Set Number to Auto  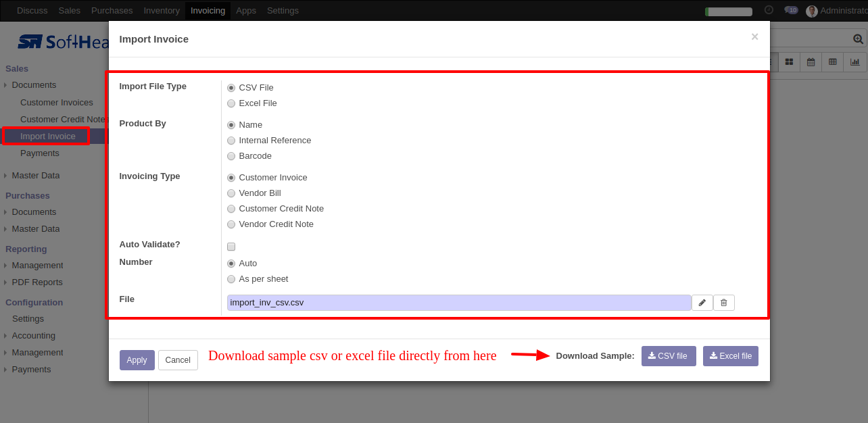click(x=231, y=264)
